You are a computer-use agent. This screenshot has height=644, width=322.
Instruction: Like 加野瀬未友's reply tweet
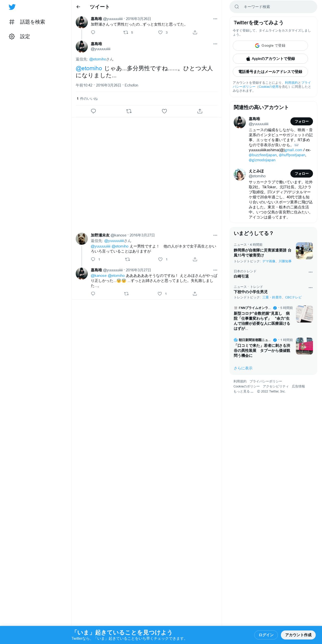point(160,259)
